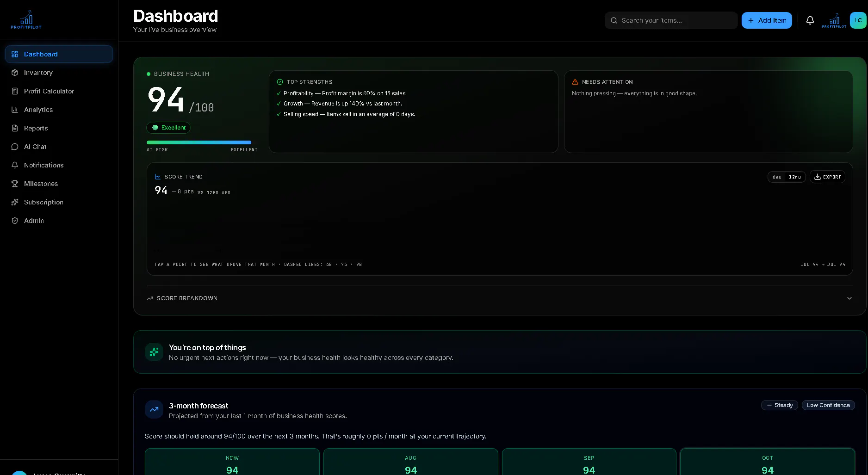Click the Score Breakdown trend icon
The width and height of the screenshot is (868, 475).
[150, 298]
